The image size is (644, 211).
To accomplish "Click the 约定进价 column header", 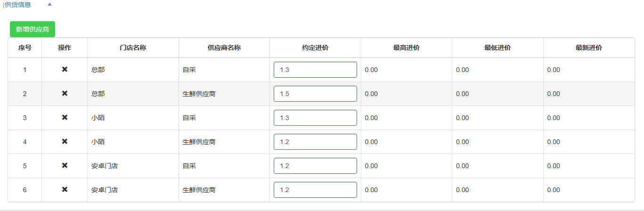I will click(x=315, y=48).
